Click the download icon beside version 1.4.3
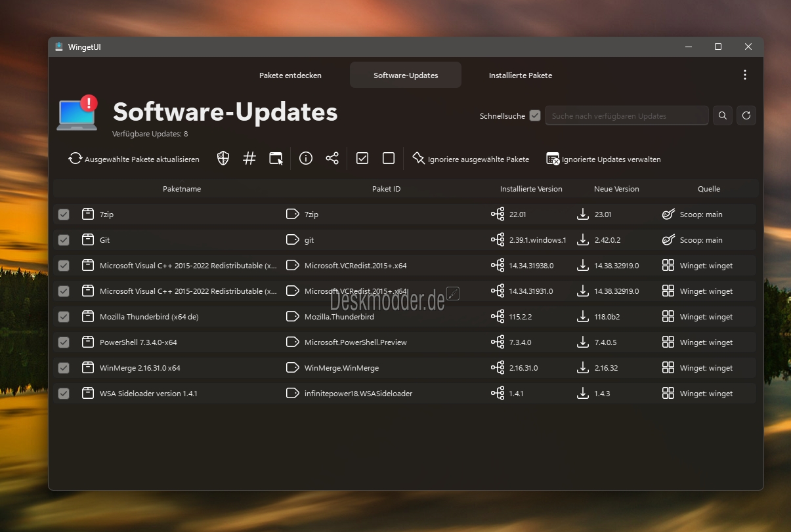The height and width of the screenshot is (532, 791). click(x=582, y=394)
